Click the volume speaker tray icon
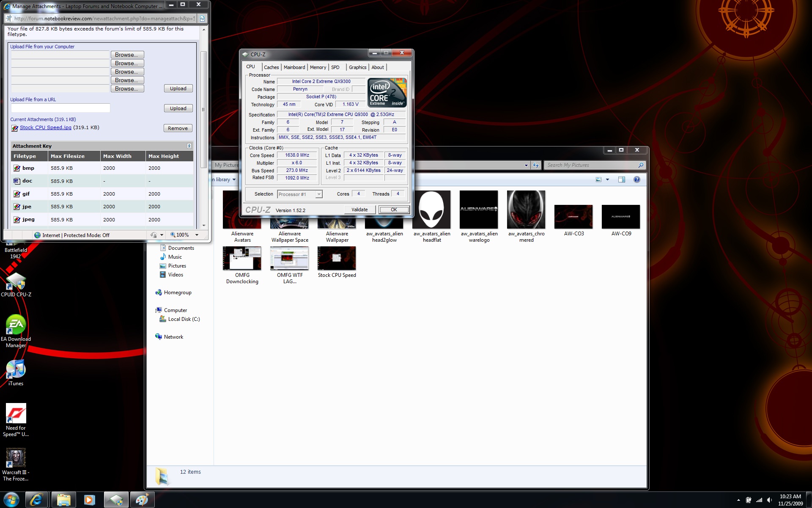This screenshot has height=508, width=812. coord(769,500)
